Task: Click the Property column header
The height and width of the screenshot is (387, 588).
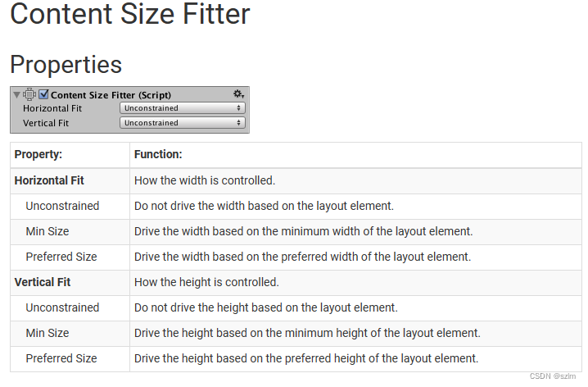Action: tap(38, 154)
